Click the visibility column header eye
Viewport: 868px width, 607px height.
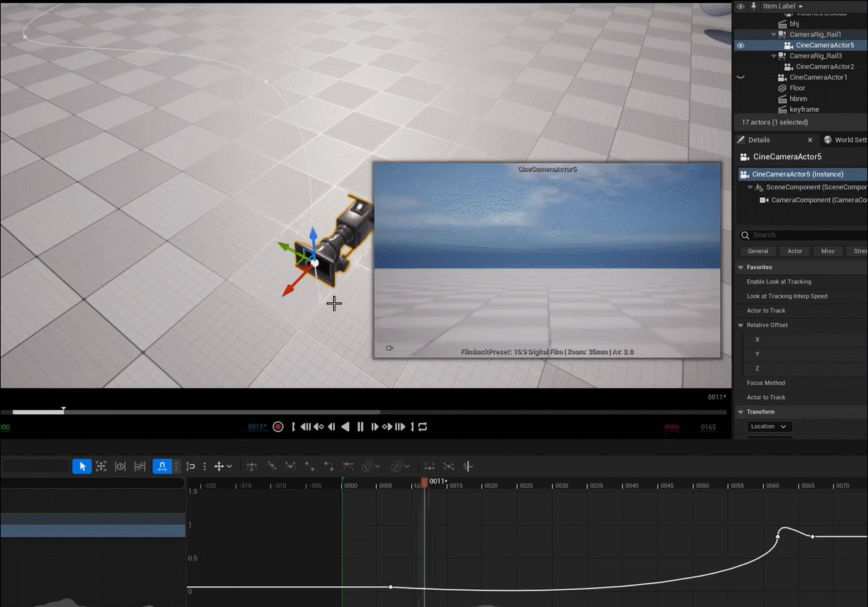click(x=740, y=6)
